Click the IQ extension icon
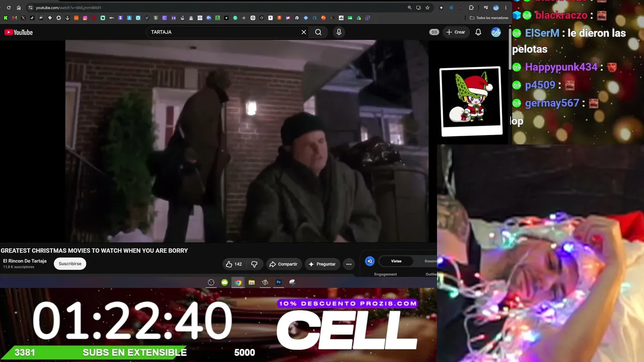The image size is (644, 362). pyautogui.click(x=370, y=261)
